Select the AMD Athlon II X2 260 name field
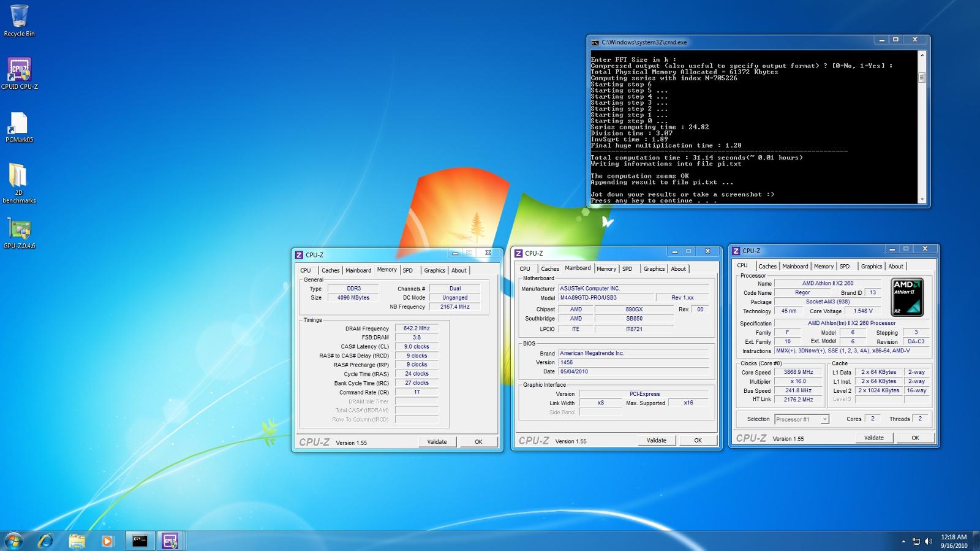Screen dimensions: 980x551 [827, 284]
